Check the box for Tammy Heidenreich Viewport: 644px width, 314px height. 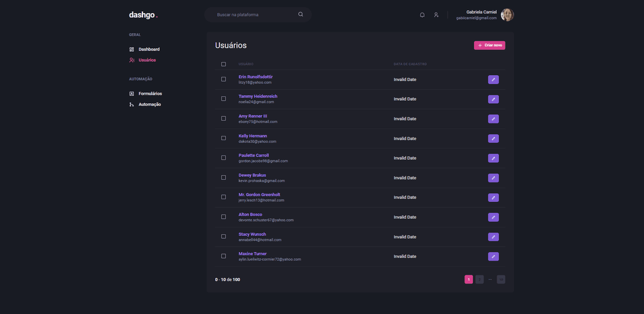click(x=224, y=99)
